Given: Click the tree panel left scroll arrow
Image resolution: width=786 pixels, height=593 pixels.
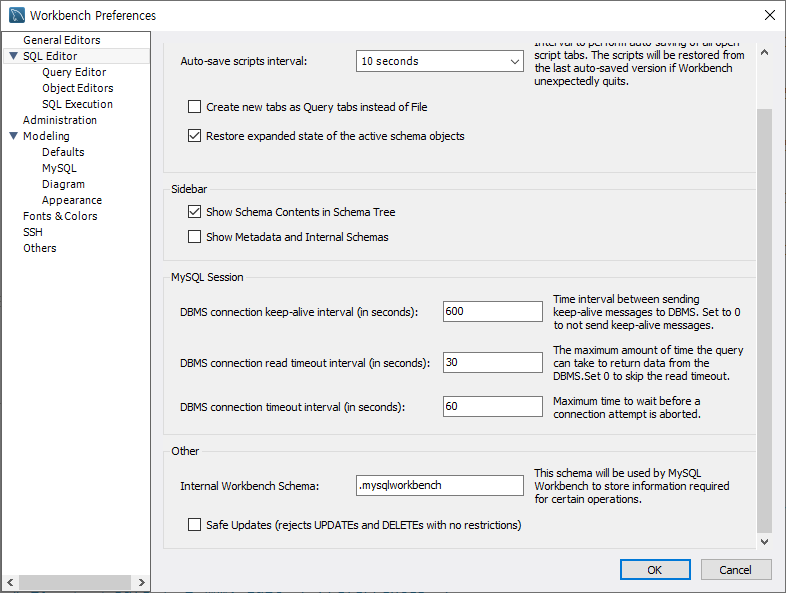Looking at the screenshot, I should [10, 582].
